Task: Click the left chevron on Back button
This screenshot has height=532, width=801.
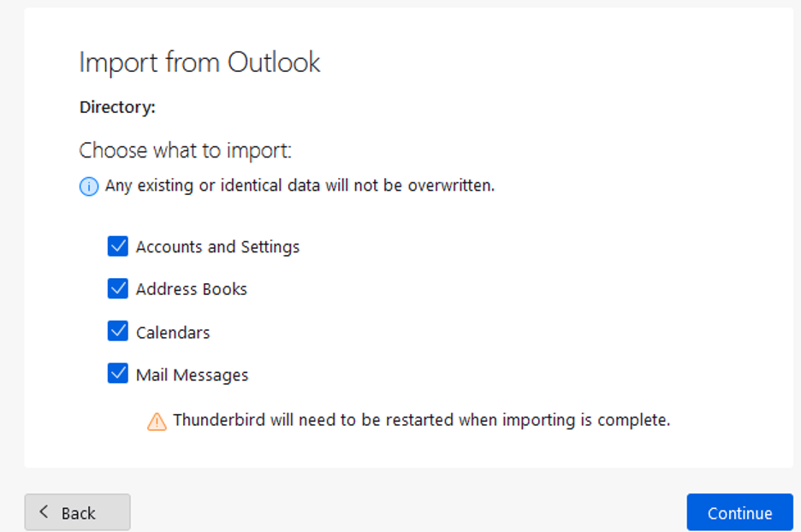Action: point(44,512)
